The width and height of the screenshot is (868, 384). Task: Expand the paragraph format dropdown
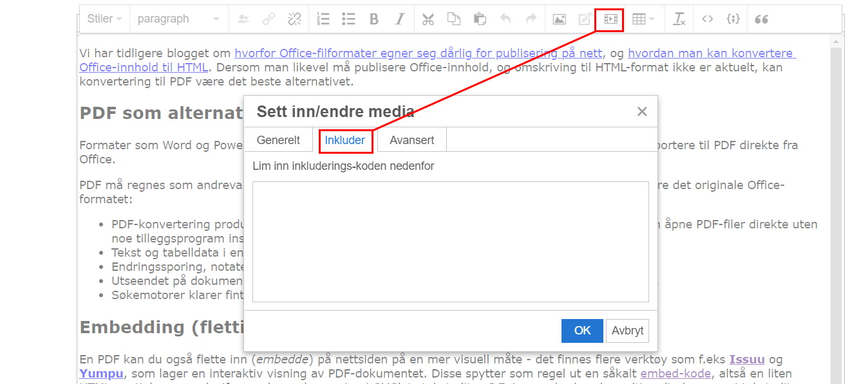click(178, 19)
